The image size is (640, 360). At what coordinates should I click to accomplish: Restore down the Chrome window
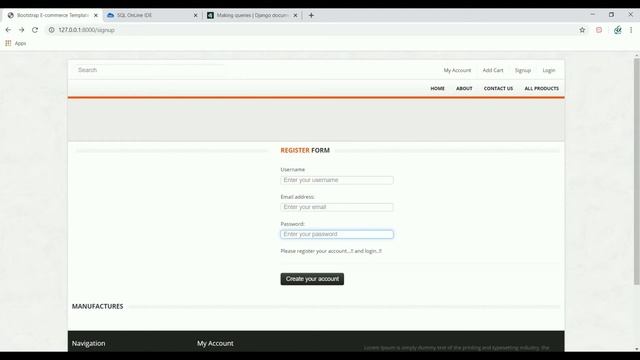pos(611,14)
